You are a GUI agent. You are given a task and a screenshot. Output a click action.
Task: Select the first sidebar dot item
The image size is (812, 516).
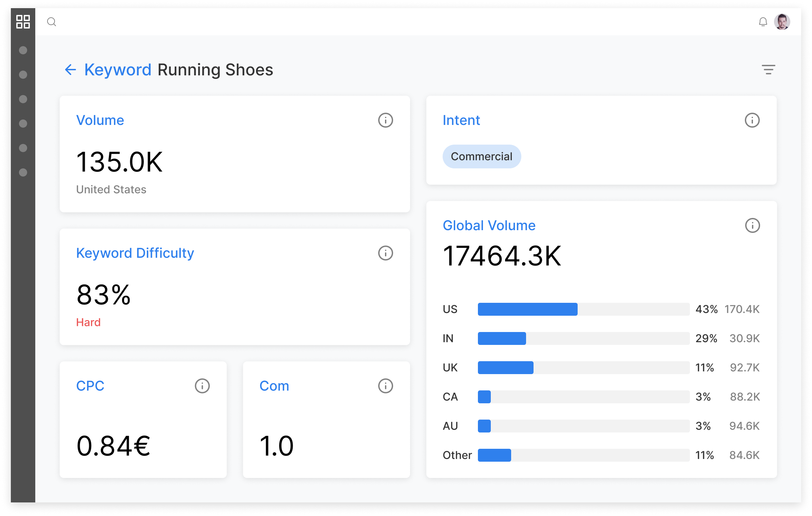pyautogui.click(x=23, y=50)
